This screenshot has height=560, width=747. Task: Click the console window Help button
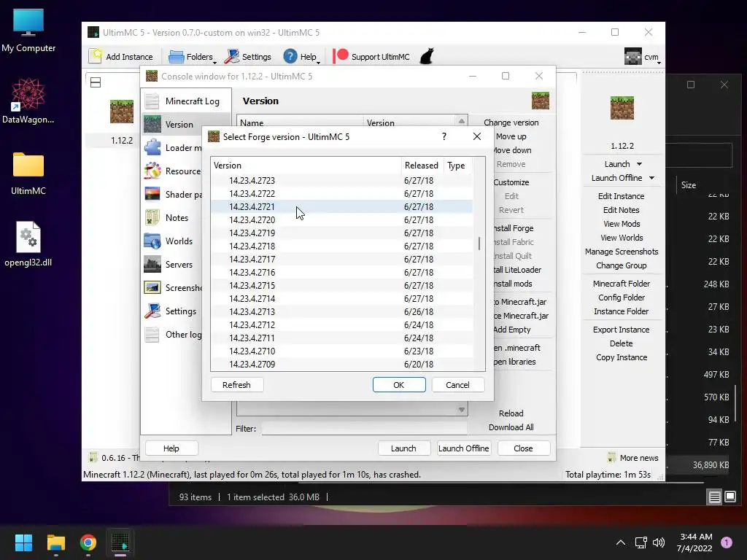click(171, 448)
